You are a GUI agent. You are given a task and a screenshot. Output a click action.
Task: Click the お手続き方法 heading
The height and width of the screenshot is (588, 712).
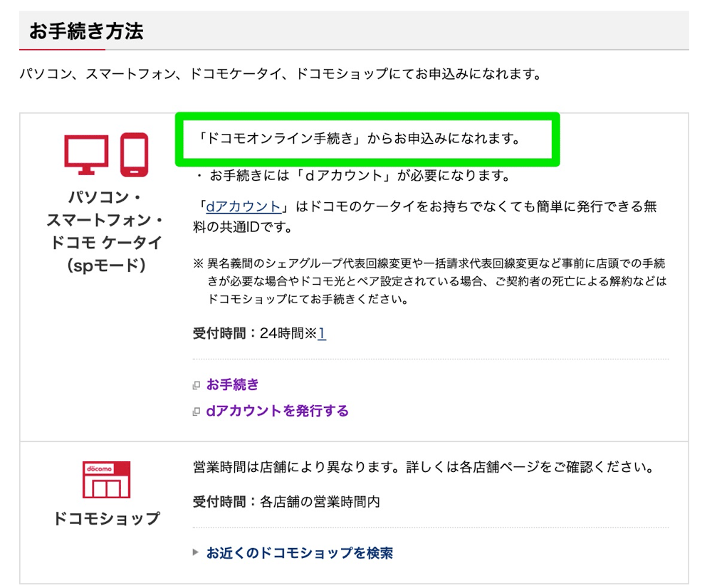pos(86,32)
